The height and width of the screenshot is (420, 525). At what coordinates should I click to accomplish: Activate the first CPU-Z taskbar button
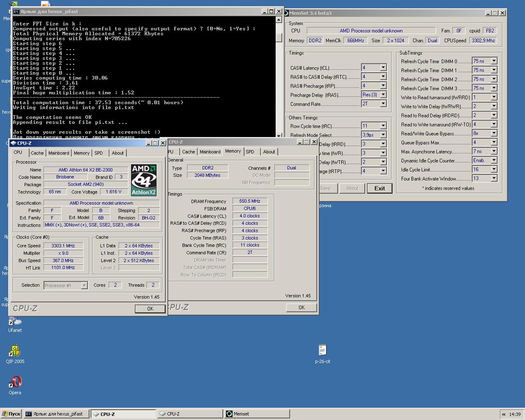point(123,414)
